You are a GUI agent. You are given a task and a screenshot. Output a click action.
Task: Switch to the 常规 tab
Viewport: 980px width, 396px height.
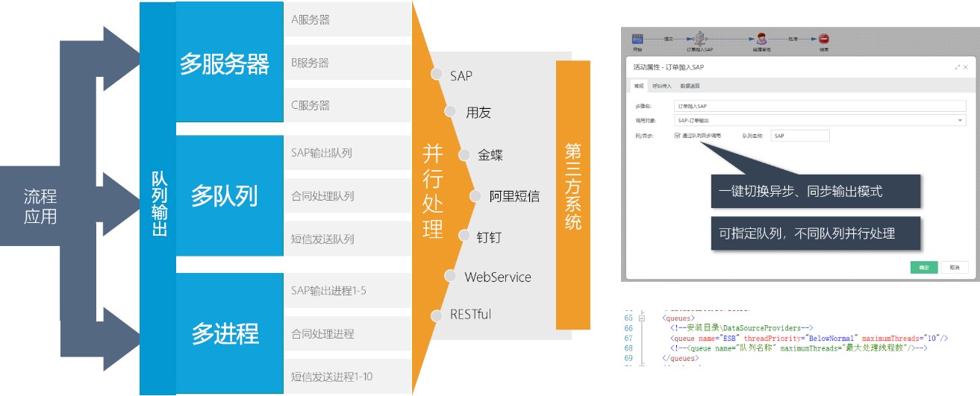click(x=638, y=87)
